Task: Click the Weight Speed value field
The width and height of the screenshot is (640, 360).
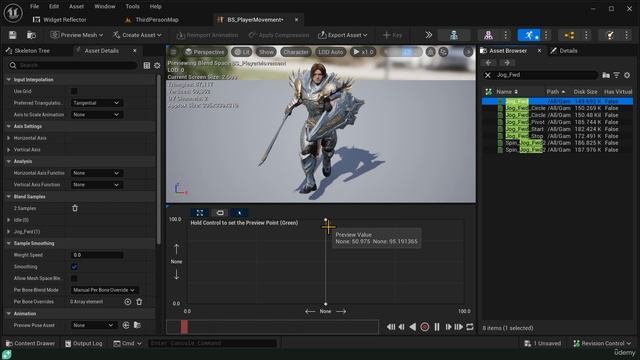Action: pyautogui.click(x=97, y=255)
